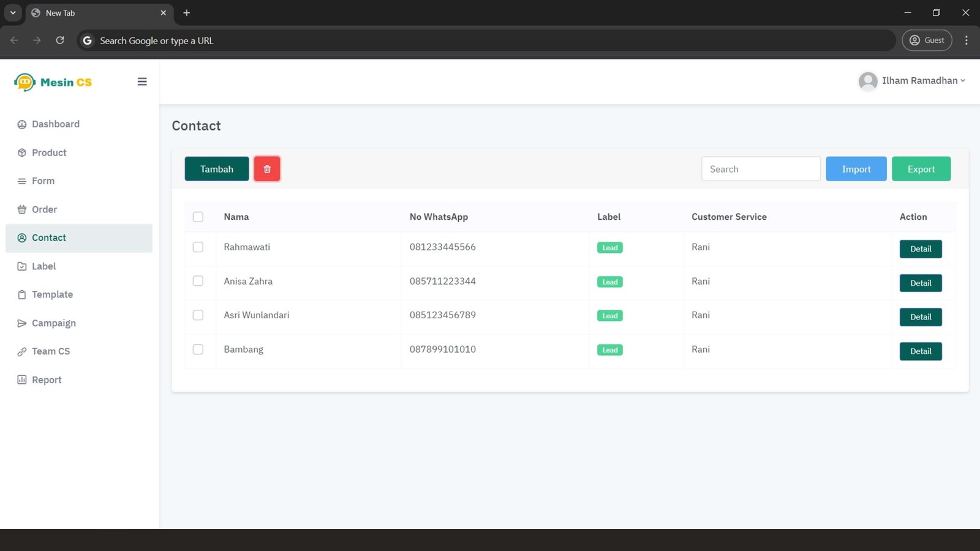Screen dimensions: 980x551
Task: Toggle the select-all checkbox in the table header
Action: pos(198,217)
